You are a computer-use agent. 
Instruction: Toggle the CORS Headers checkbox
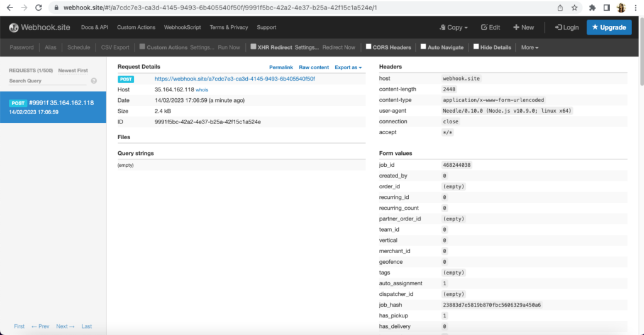tap(369, 47)
